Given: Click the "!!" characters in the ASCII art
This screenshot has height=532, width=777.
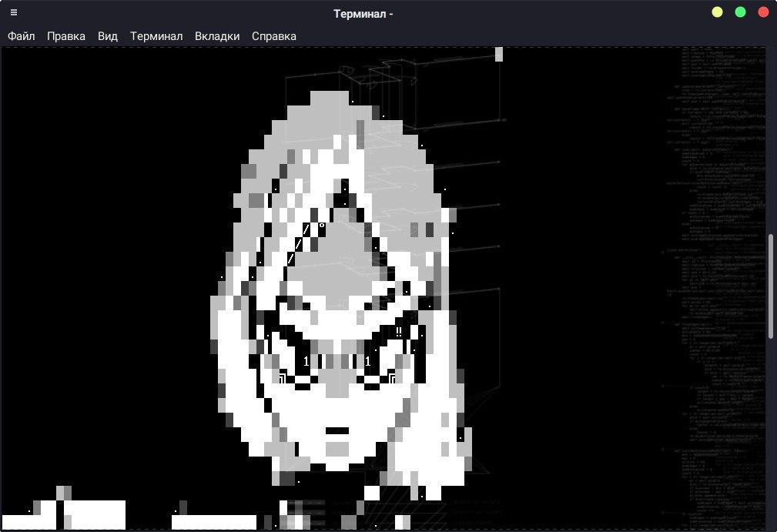Looking at the screenshot, I should coord(399,332).
